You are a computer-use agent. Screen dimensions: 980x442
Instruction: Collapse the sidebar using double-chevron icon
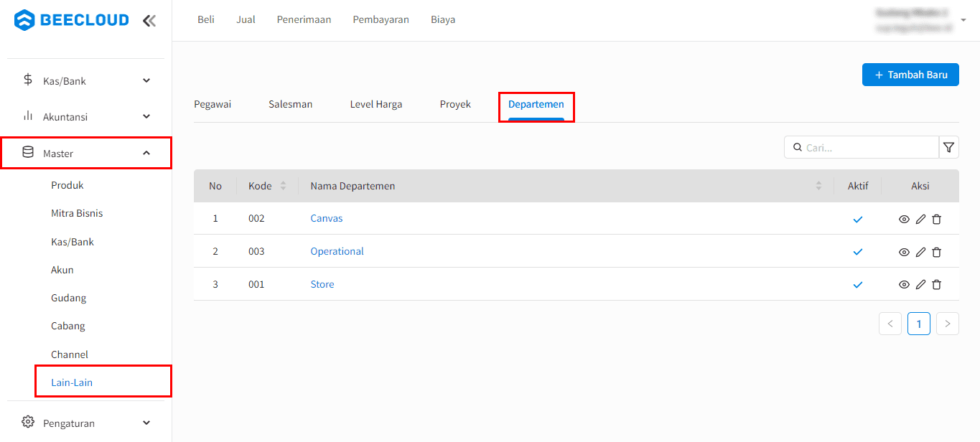[x=149, y=21]
